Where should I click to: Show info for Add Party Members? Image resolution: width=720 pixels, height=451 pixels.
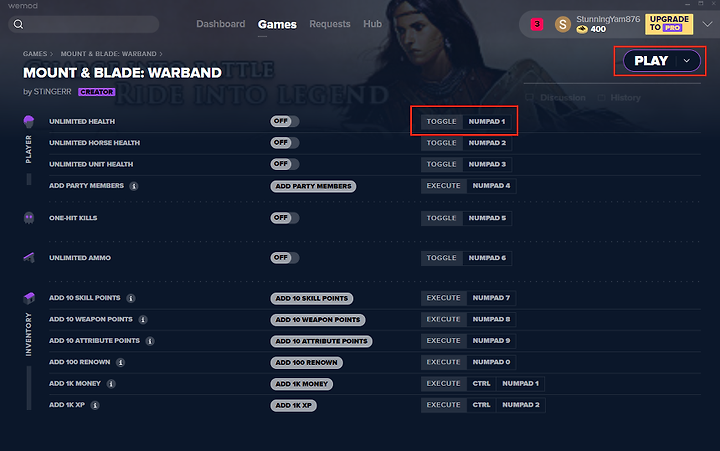(134, 186)
